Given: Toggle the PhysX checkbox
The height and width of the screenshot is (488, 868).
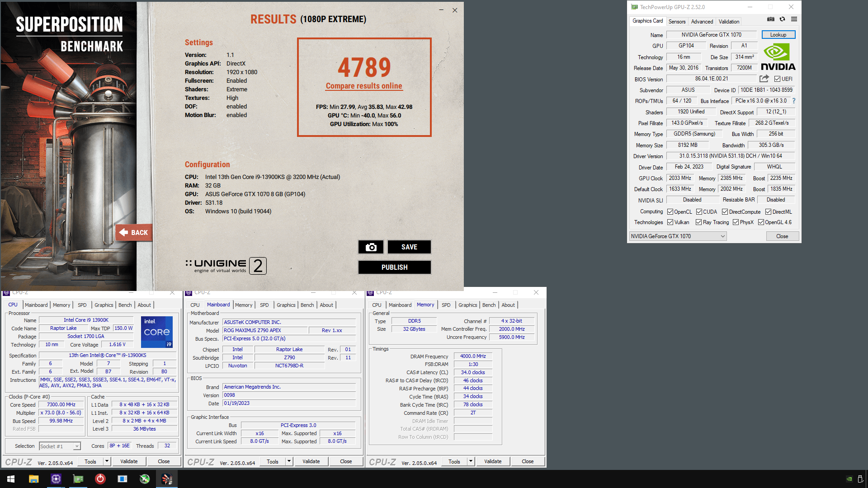Looking at the screenshot, I should (736, 222).
